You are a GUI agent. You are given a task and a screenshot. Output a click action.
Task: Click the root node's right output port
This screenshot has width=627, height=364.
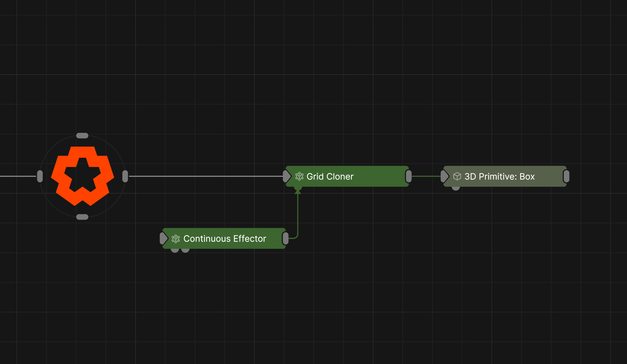pyautogui.click(x=125, y=177)
